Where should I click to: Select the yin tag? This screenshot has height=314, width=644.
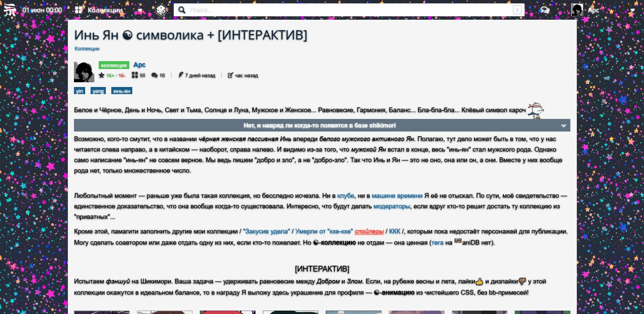point(79,91)
